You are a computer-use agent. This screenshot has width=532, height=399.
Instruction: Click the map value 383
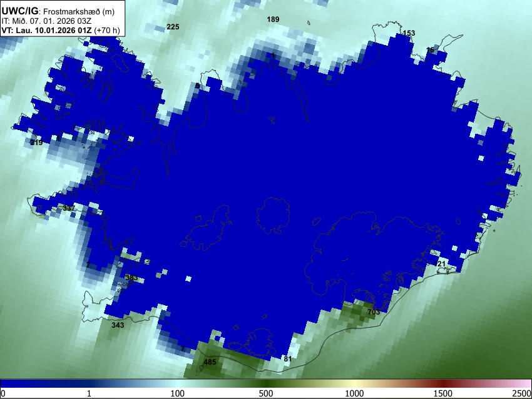[131, 278]
